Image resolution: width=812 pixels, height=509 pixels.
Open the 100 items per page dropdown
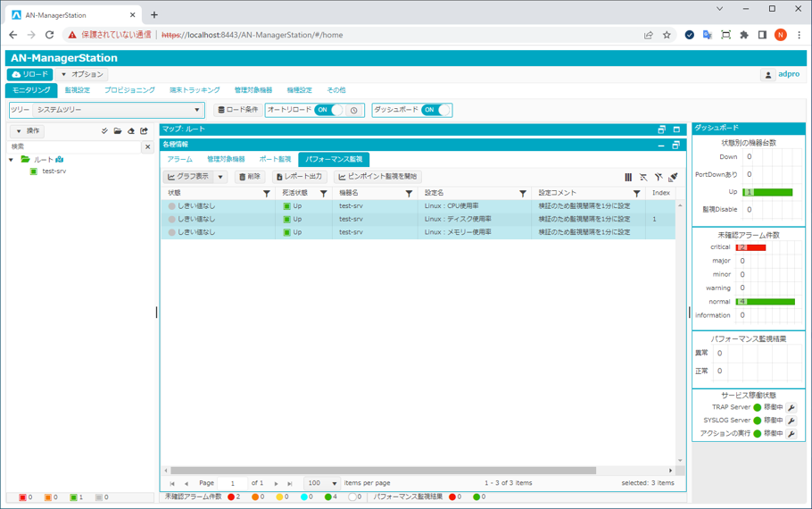(322, 483)
